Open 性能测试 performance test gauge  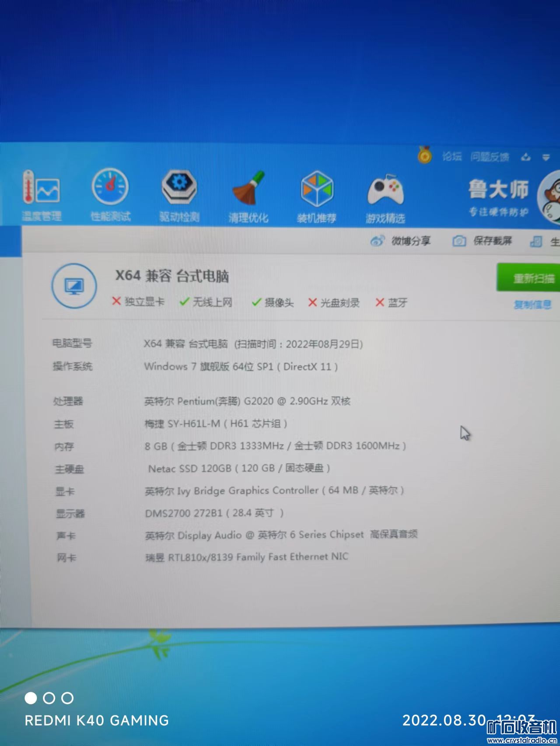pos(110,194)
